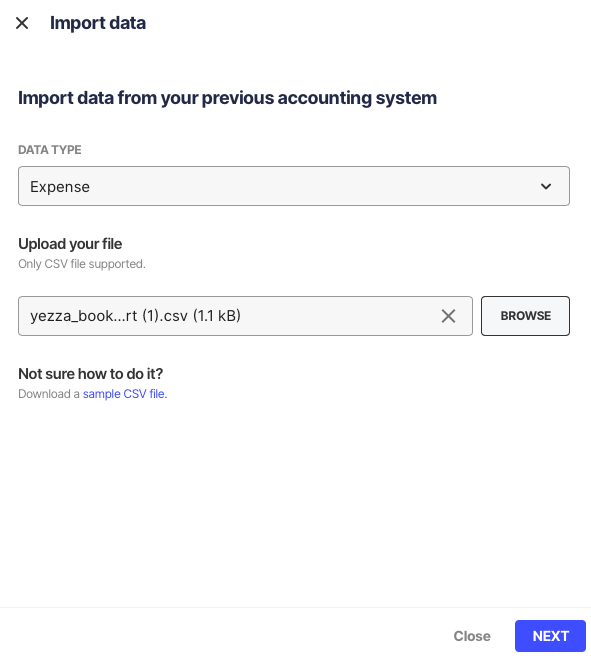Click the uploaded file name field
This screenshot has height=659, width=591.
(245, 316)
